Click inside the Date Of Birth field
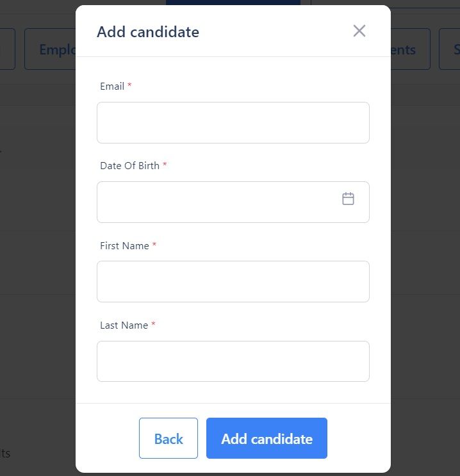Screen dimensions: 460x476 pyautogui.click(x=233, y=202)
